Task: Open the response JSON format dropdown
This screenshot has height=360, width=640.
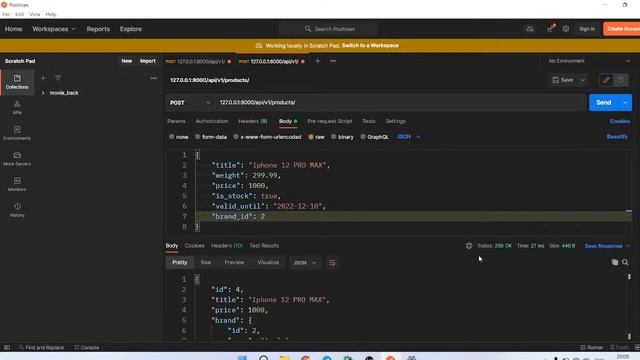Action: pyautogui.click(x=304, y=263)
